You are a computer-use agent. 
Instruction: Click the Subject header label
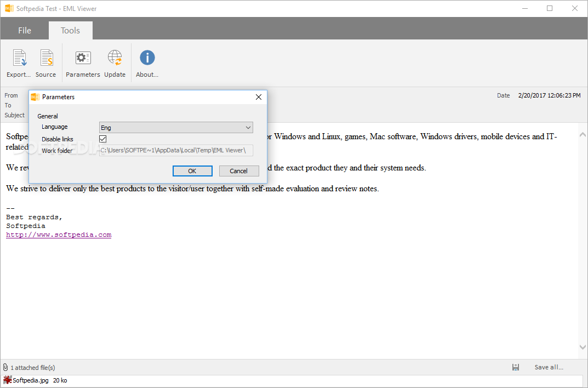point(15,115)
